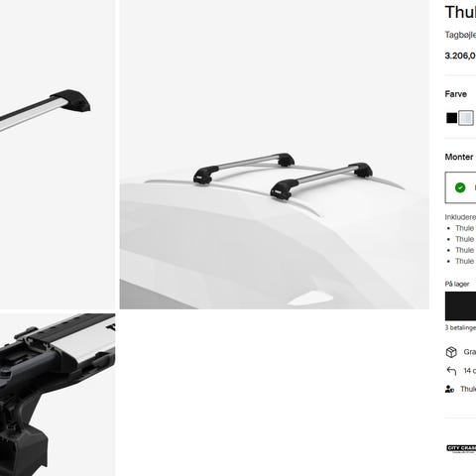Select the silver aluminium color swatch
476x476 pixels.
click(466, 118)
